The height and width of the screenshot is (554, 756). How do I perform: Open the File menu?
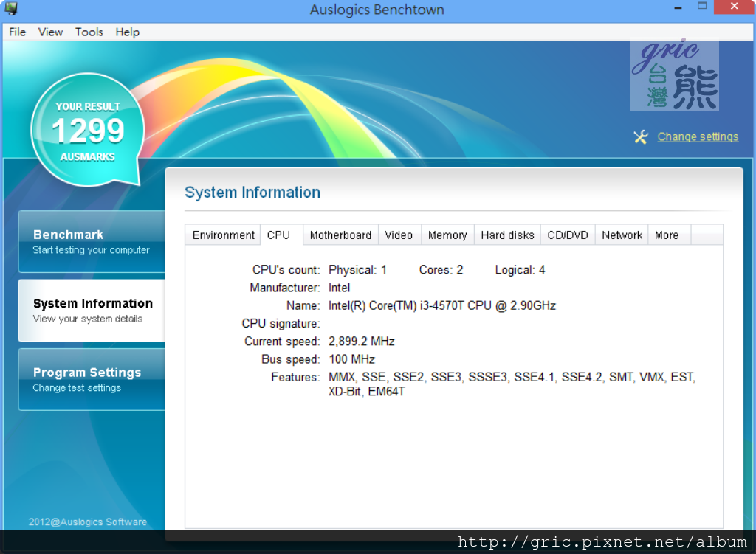(17, 32)
